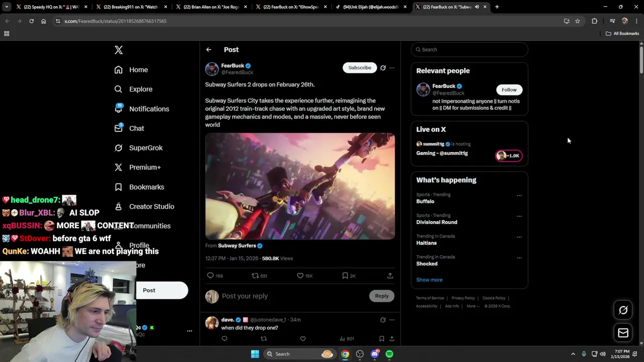Click the grey Reply submit button
The height and width of the screenshot is (362, 644).
382,296
